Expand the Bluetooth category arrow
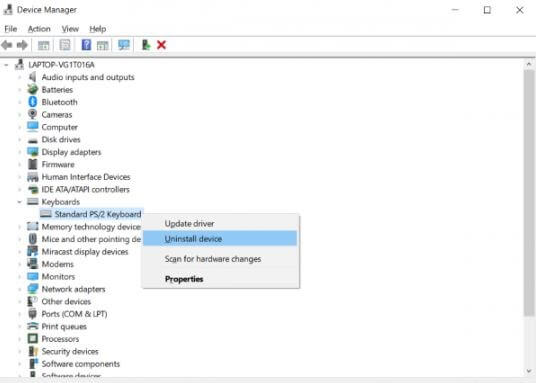 [x=19, y=102]
